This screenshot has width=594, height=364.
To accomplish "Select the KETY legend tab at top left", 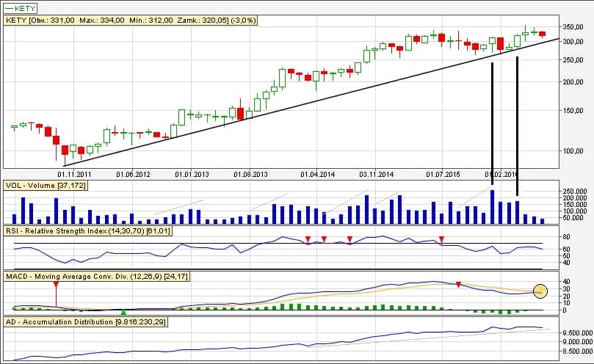I will coord(22,7).
